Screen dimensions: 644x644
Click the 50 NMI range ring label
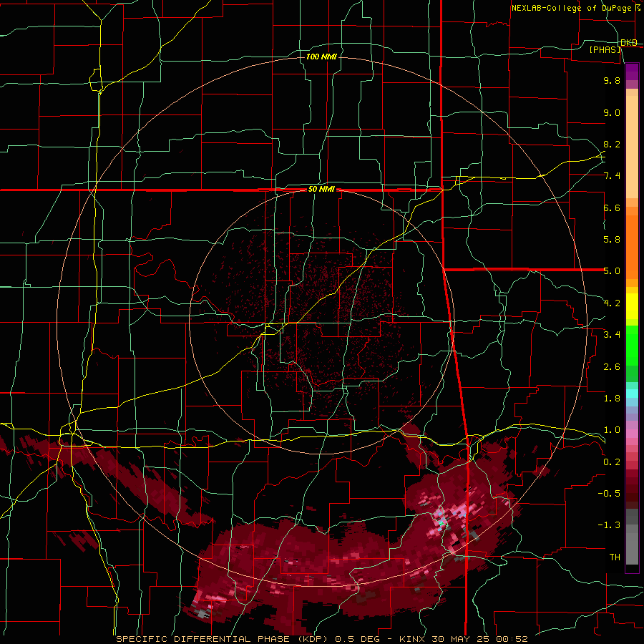pyautogui.click(x=321, y=190)
